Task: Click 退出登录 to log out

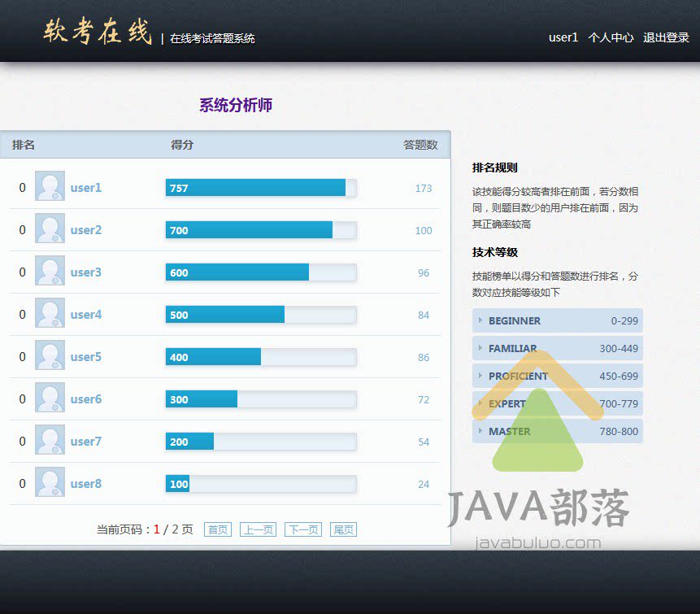Action: coord(666,37)
